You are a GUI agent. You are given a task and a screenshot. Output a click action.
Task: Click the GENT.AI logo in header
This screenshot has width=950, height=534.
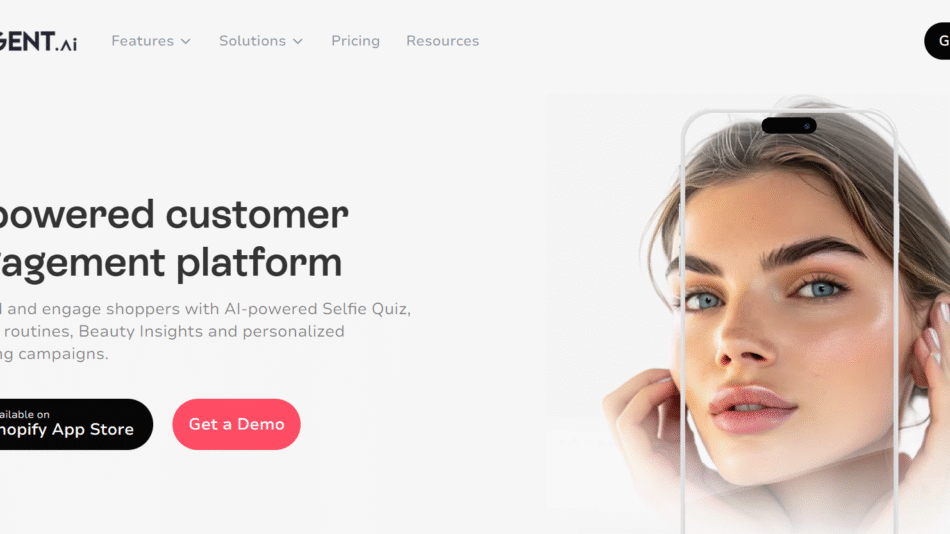(x=38, y=41)
